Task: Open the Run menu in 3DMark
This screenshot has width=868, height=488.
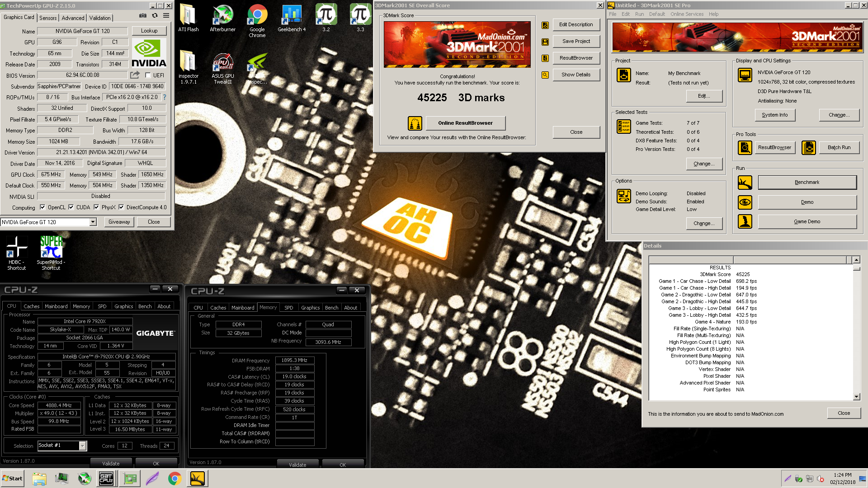Action: click(x=639, y=14)
